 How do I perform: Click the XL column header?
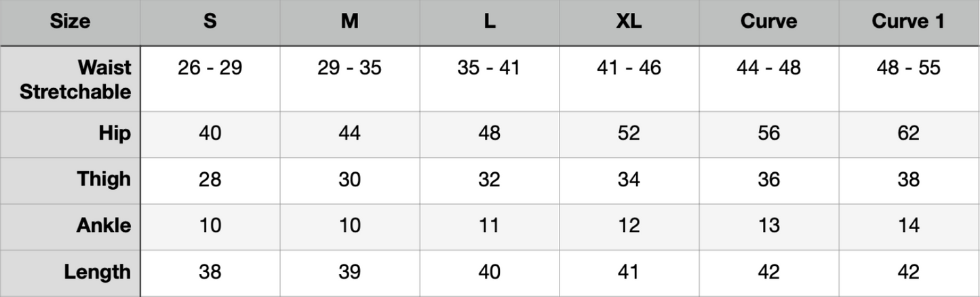pyautogui.click(x=629, y=22)
